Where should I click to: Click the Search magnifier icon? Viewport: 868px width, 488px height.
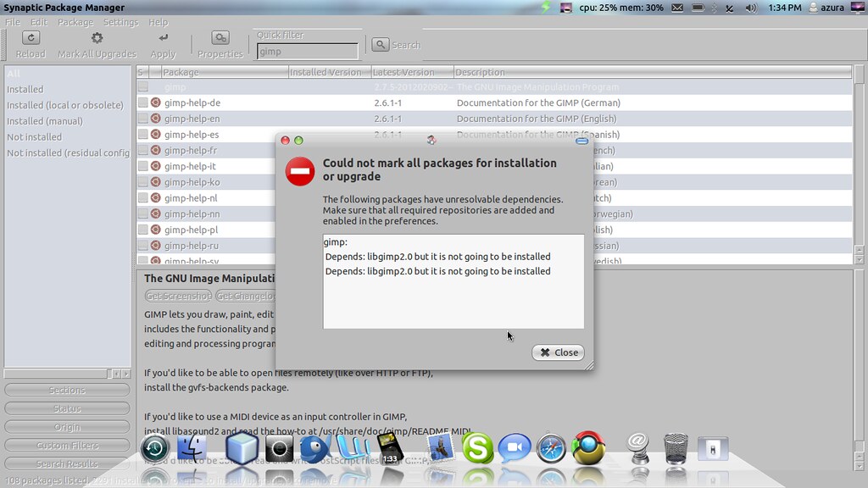[x=381, y=45]
